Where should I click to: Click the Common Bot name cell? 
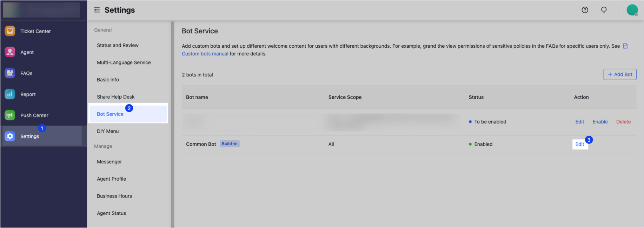click(201, 144)
